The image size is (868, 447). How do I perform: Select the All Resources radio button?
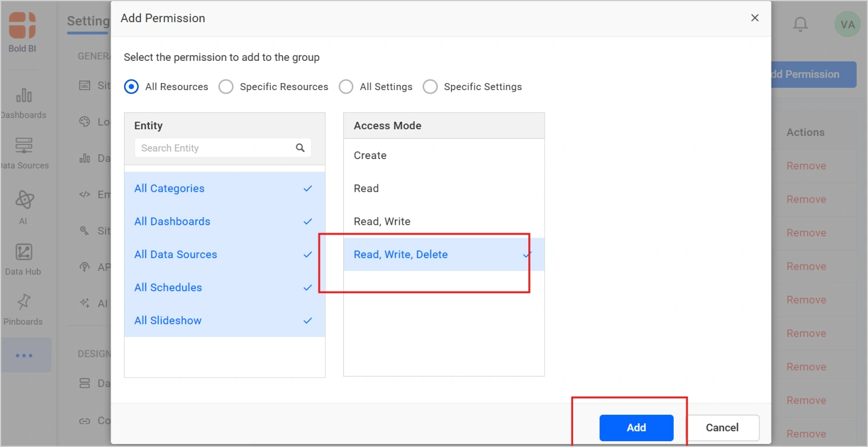coord(132,87)
